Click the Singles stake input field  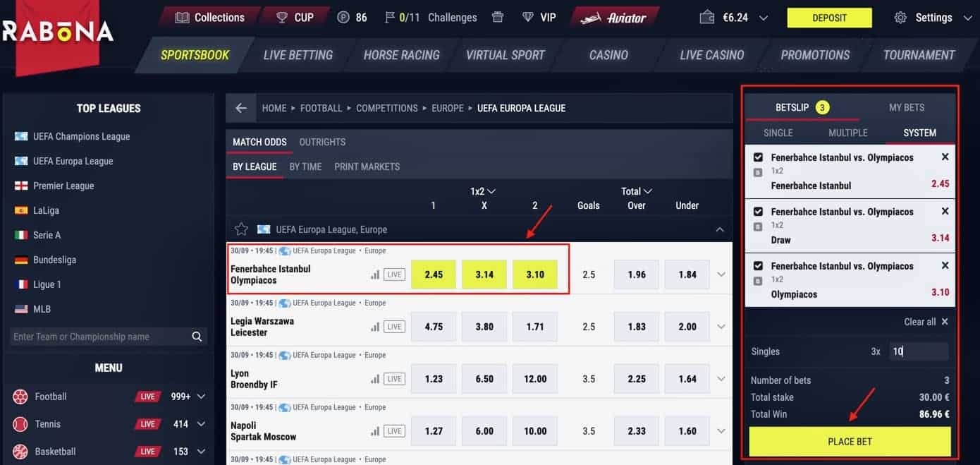(919, 351)
